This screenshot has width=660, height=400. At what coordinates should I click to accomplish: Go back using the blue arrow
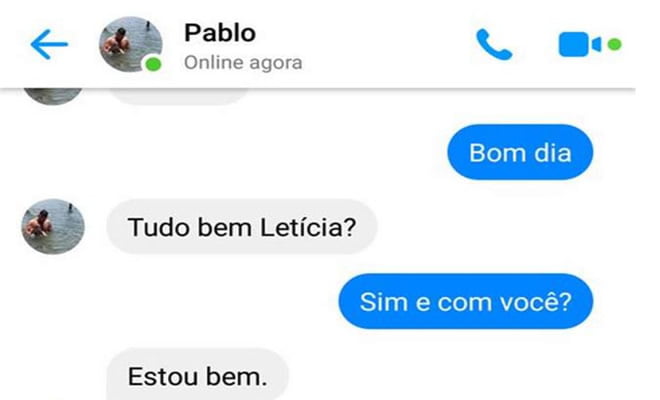click(x=49, y=44)
